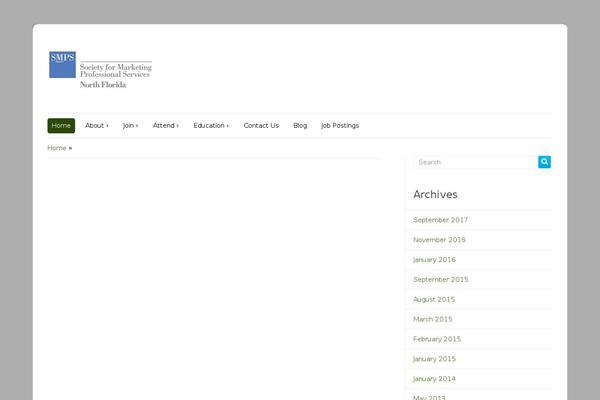Open the Home menu item

61,126
